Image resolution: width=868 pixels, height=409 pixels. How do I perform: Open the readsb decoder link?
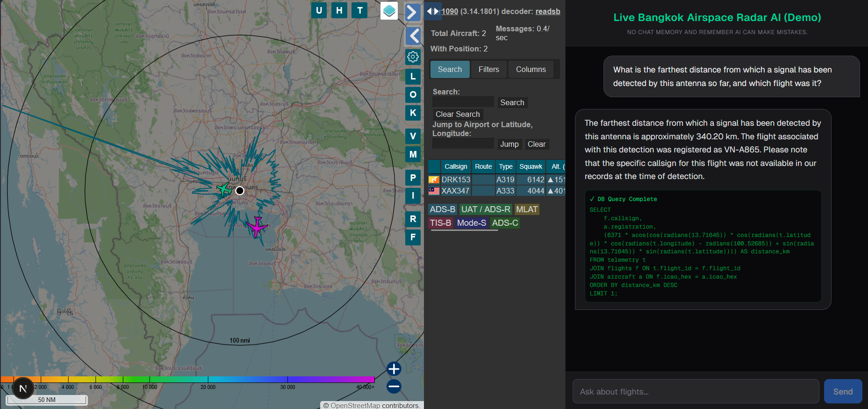pos(547,11)
